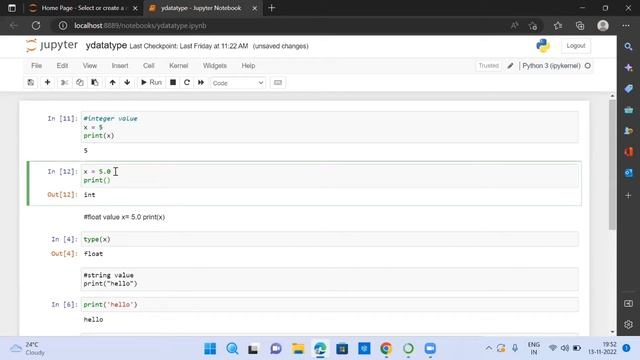
Task: Open browser settings and more menu
Action: (626, 26)
